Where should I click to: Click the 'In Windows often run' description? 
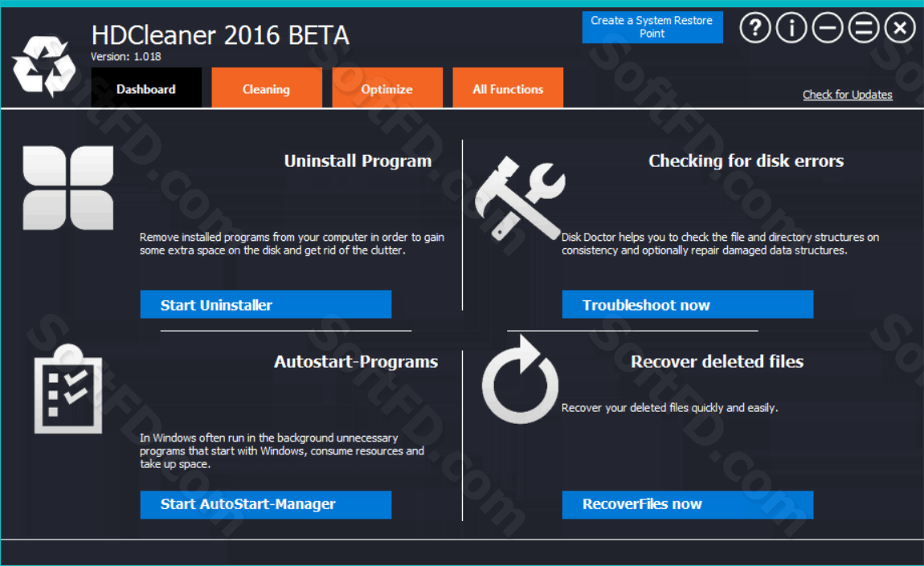[x=282, y=451]
